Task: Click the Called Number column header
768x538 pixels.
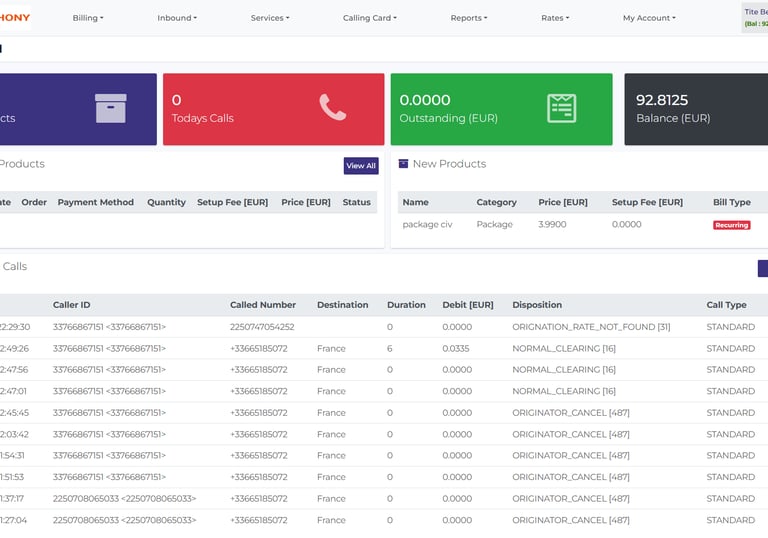Action: coord(263,305)
